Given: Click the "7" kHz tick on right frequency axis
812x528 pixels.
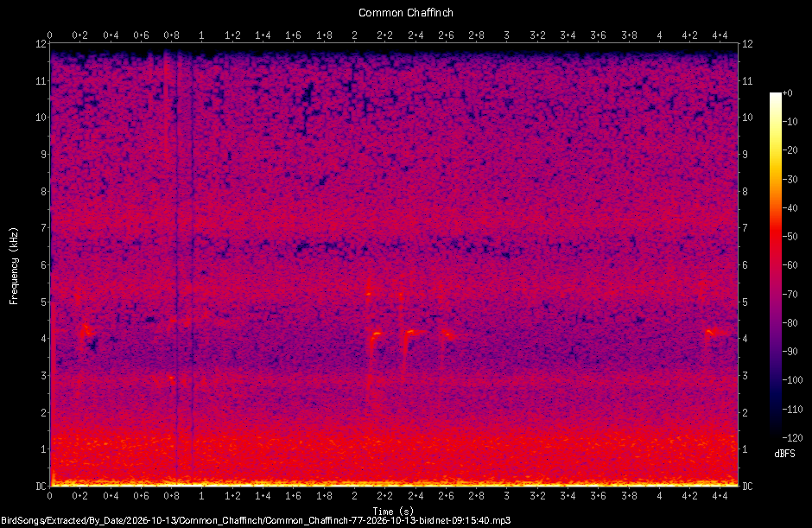Looking at the screenshot, I should point(745,228).
